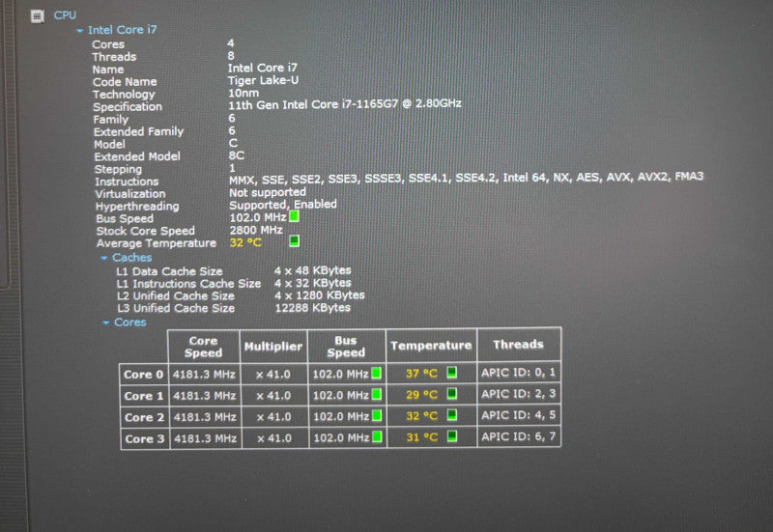Select the L2 Unified Cache value 4 x 1280 KBytes

(320, 295)
